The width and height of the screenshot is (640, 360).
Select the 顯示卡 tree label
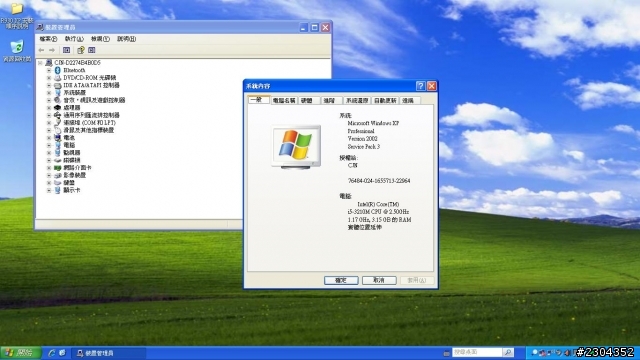point(72,190)
